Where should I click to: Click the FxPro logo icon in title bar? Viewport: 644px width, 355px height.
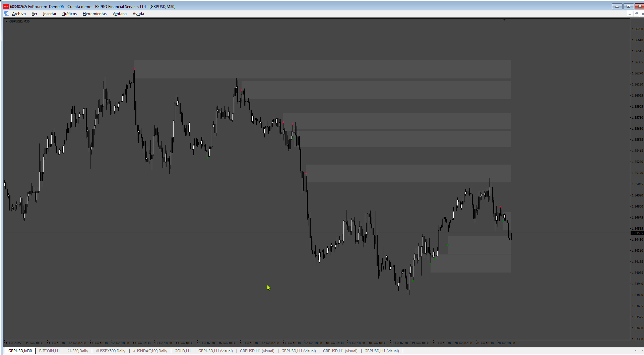pos(6,6)
